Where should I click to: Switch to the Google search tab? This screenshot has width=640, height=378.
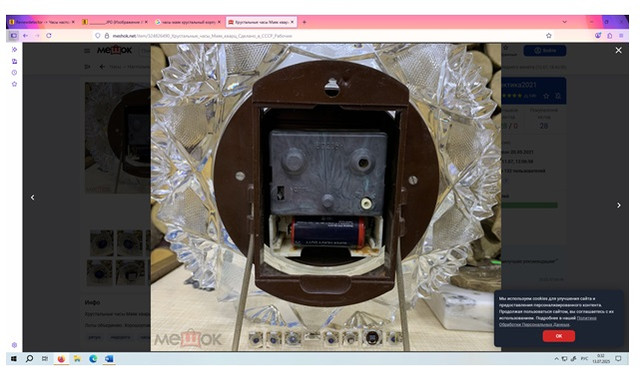click(188, 22)
